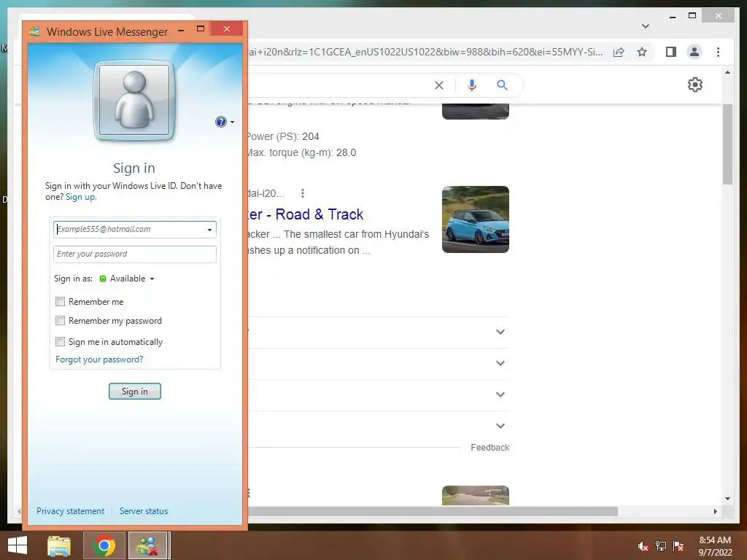Screen dimensions: 747x560
Task: Click the muted volume tray icon
Action: [x=643, y=545]
